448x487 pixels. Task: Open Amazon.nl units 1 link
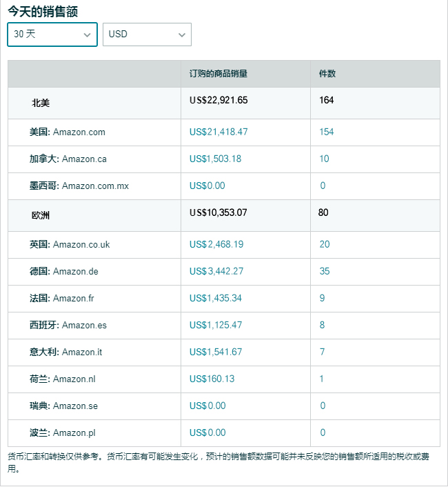pos(321,379)
